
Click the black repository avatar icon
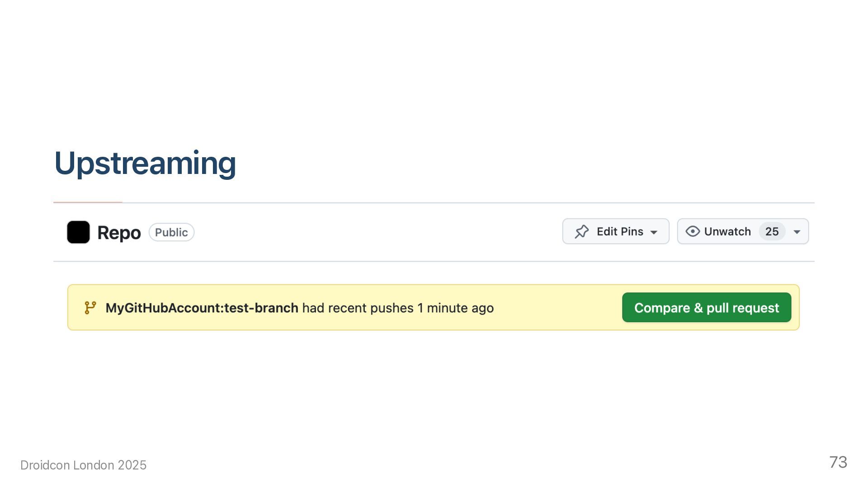coord(78,232)
